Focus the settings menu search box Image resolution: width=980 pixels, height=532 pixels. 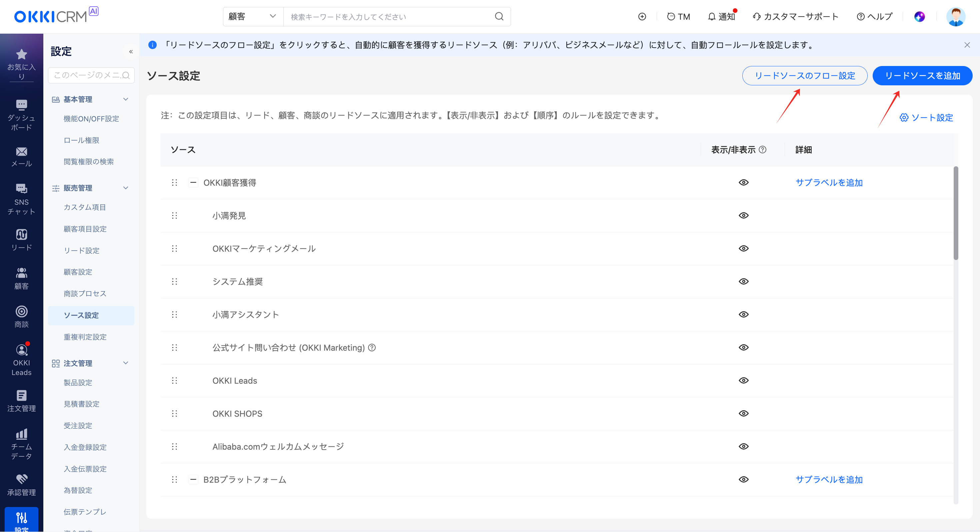(x=91, y=75)
